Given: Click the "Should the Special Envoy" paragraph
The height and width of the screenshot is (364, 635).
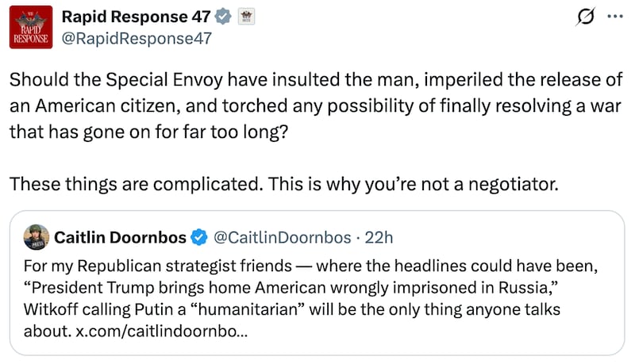Looking at the screenshot, I should 316,105.
